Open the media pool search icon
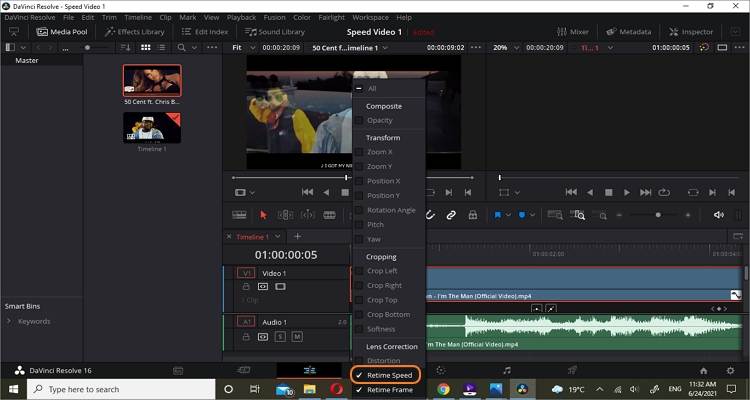Image resolution: width=750 pixels, height=400 pixels. [181, 48]
